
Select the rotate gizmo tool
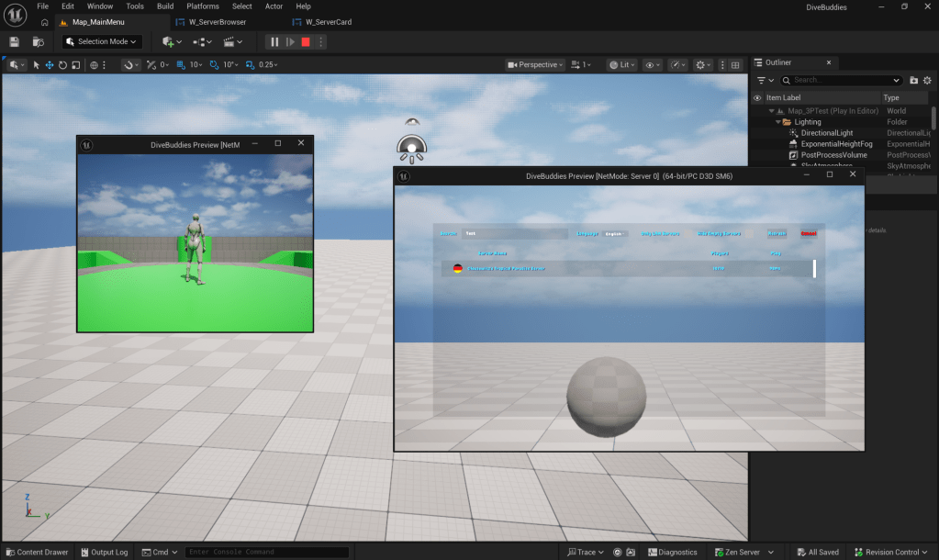[62, 65]
